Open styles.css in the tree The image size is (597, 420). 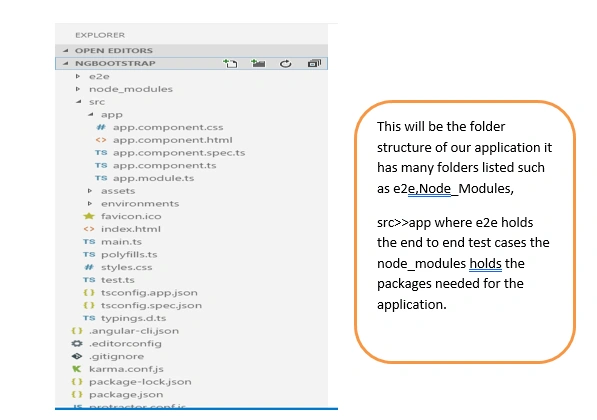(x=127, y=267)
